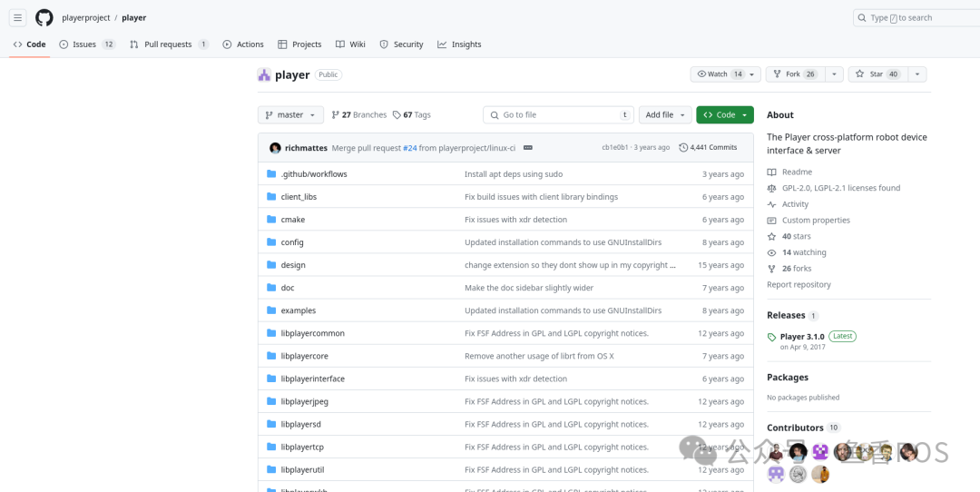The width and height of the screenshot is (980, 492).
Task: Open commit 'Make the doc sidebar slightly wider'
Action: (529, 288)
